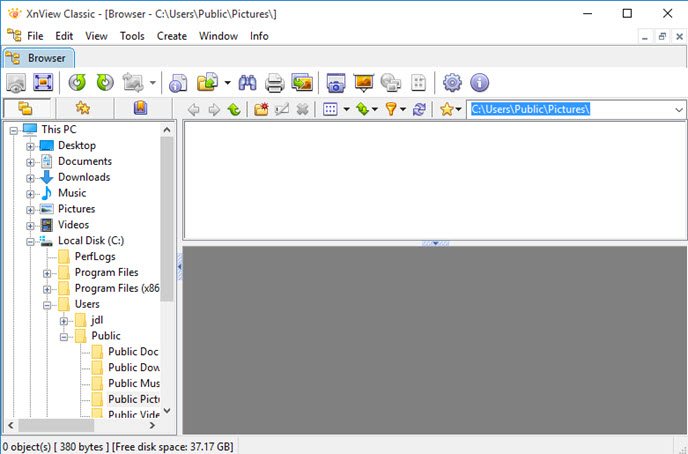This screenshot has width=688, height=454.
Task: Create a new folder icon
Action: [261, 109]
